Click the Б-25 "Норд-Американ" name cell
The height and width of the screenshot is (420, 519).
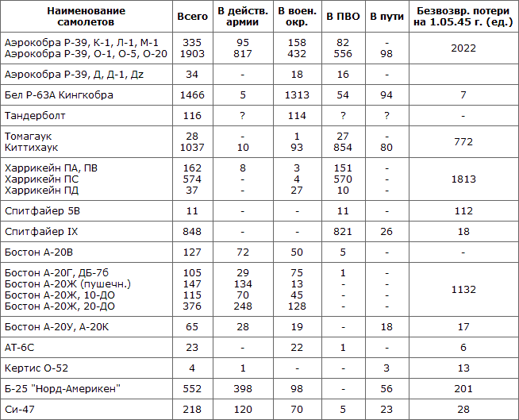click(63, 389)
